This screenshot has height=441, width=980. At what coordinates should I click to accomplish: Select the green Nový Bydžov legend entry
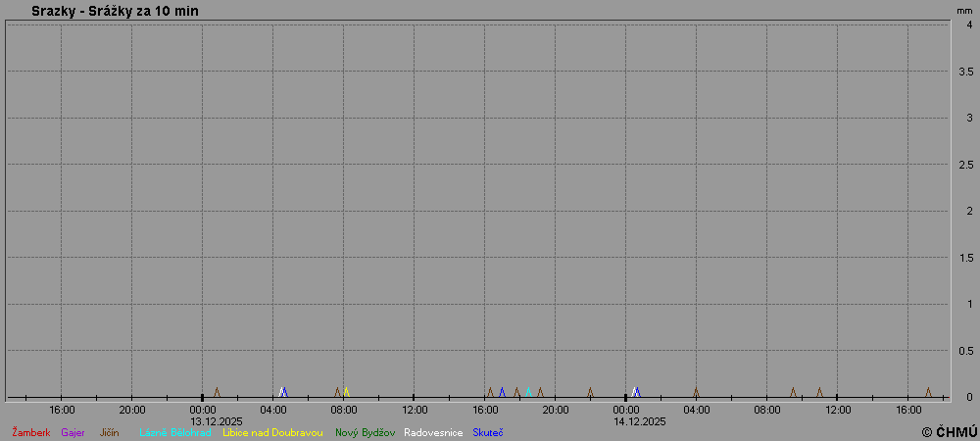coord(365,432)
